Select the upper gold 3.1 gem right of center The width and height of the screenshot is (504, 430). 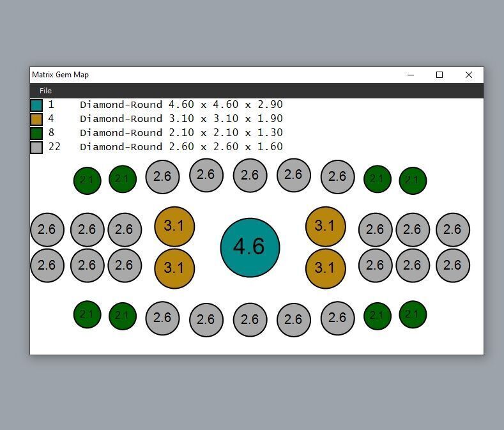[x=326, y=226]
